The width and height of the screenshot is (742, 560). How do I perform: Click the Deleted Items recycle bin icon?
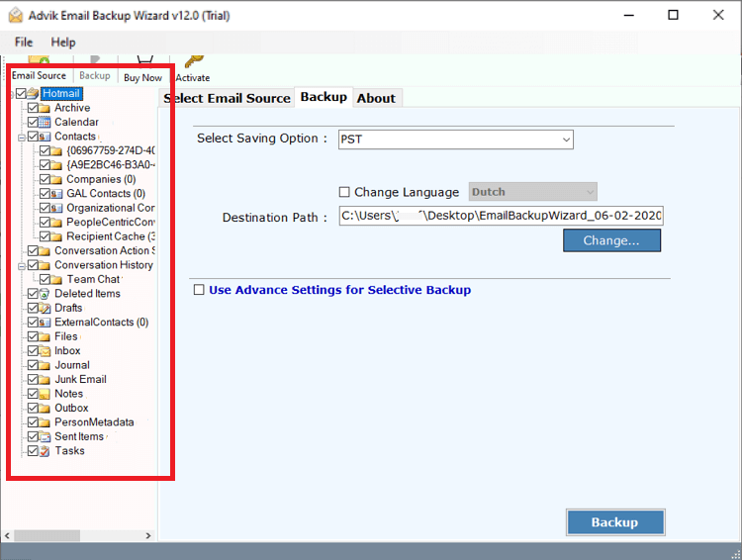coord(46,294)
